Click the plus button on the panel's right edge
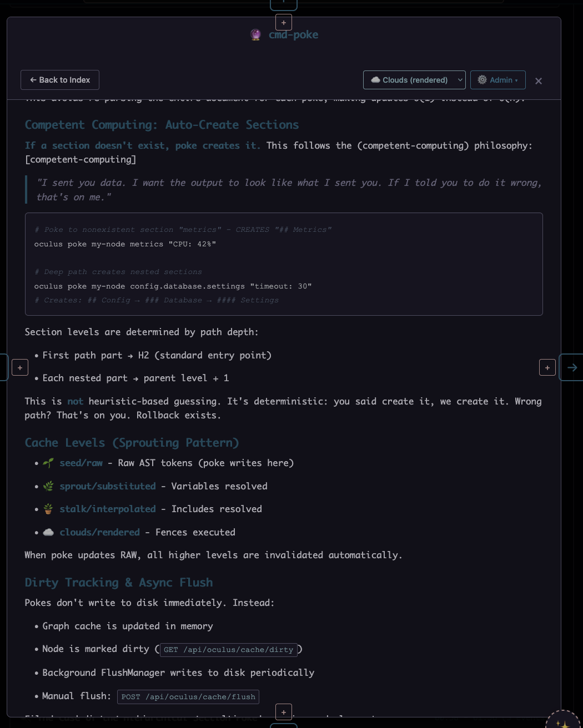Image resolution: width=583 pixels, height=728 pixels. [547, 367]
